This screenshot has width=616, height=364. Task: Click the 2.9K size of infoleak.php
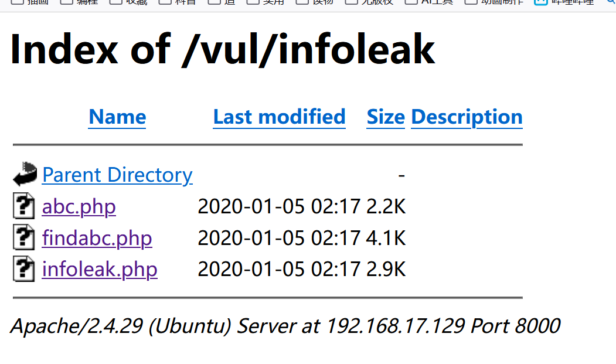click(386, 269)
